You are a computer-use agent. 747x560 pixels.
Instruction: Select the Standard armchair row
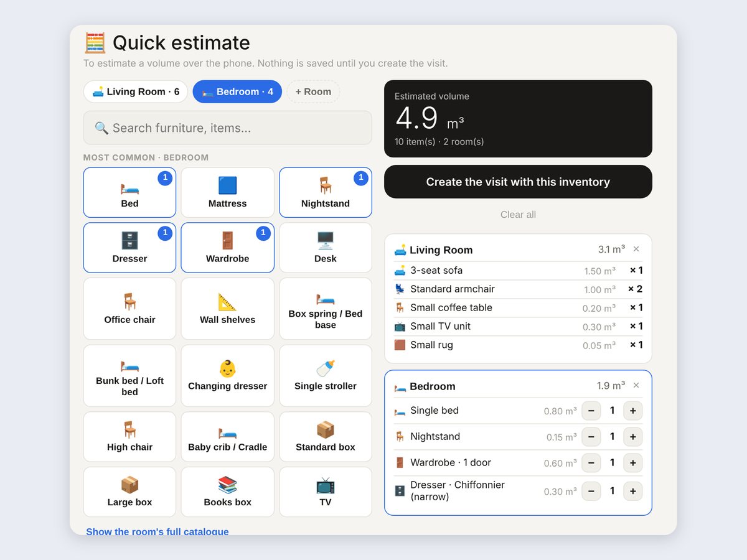point(518,289)
